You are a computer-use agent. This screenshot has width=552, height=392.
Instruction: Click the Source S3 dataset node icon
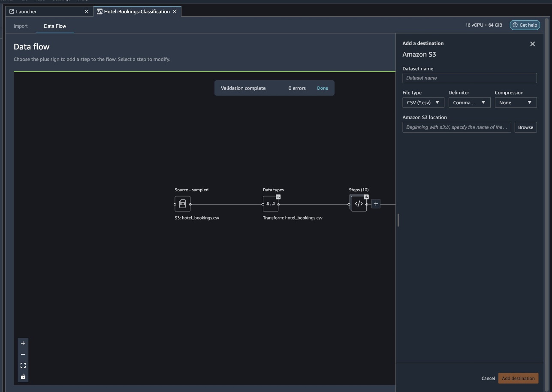point(182,204)
